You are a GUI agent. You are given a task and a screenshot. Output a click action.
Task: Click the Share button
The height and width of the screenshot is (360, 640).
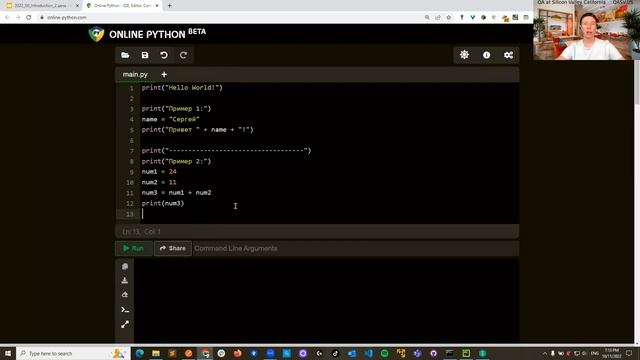pyautogui.click(x=173, y=248)
